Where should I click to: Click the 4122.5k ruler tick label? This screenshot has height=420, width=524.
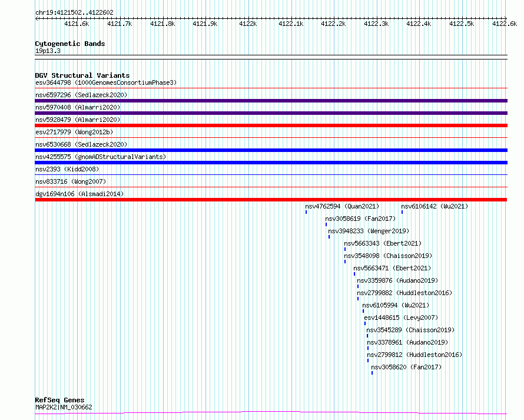coord(462,24)
